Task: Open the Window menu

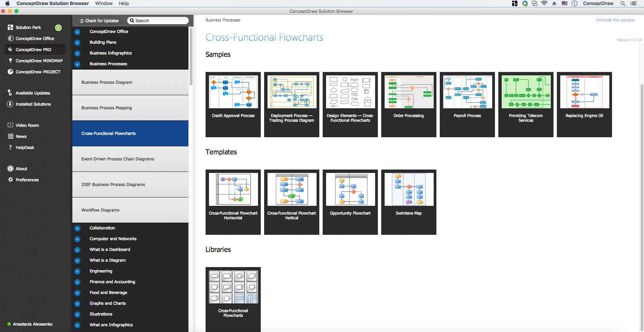Action: pos(104,3)
